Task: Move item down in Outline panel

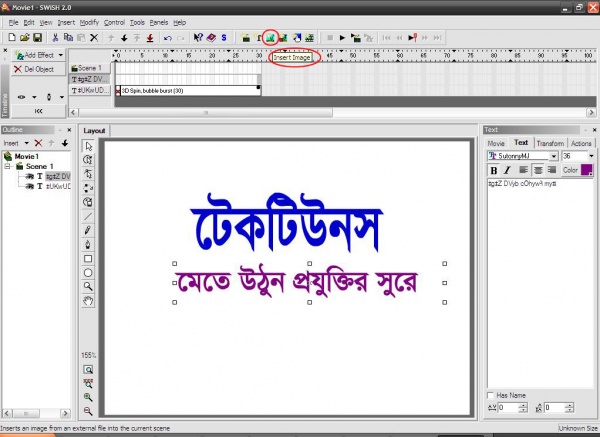Action: click(65, 143)
